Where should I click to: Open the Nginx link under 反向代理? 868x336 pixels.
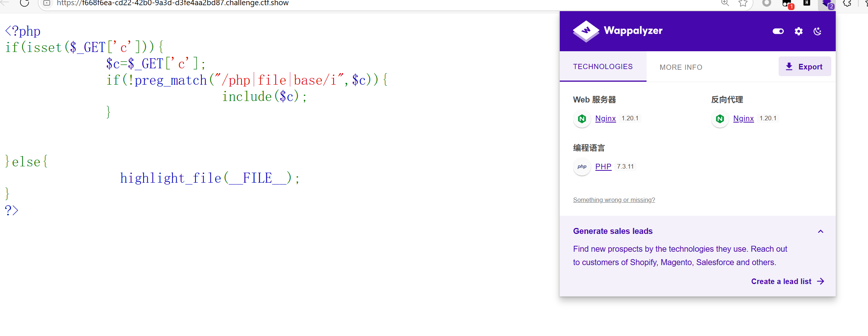click(x=743, y=118)
